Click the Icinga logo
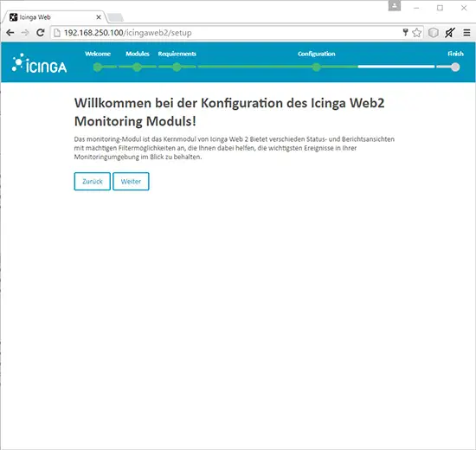The width and height of the screenshot is (476, 450). (39, 63)
